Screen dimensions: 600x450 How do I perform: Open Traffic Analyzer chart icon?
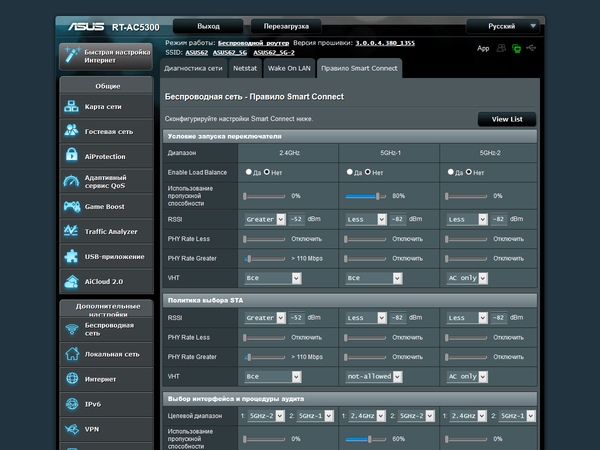[73, 231]
